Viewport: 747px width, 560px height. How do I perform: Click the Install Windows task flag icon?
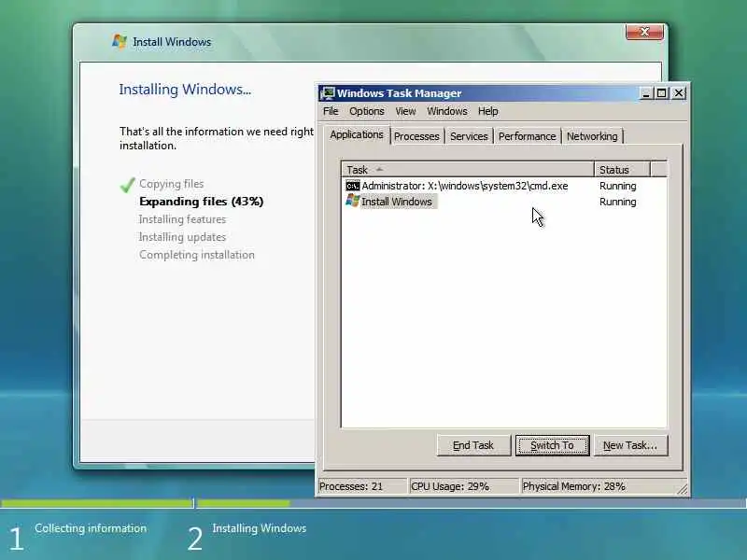[353, 201]
